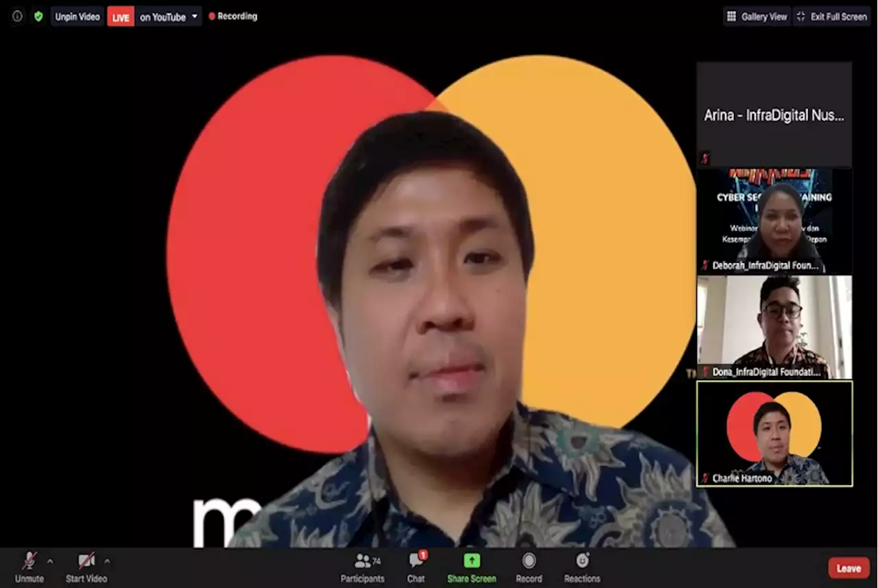Expand video options arrow beside Start Video
878x588 pixels.
(107, 561)
